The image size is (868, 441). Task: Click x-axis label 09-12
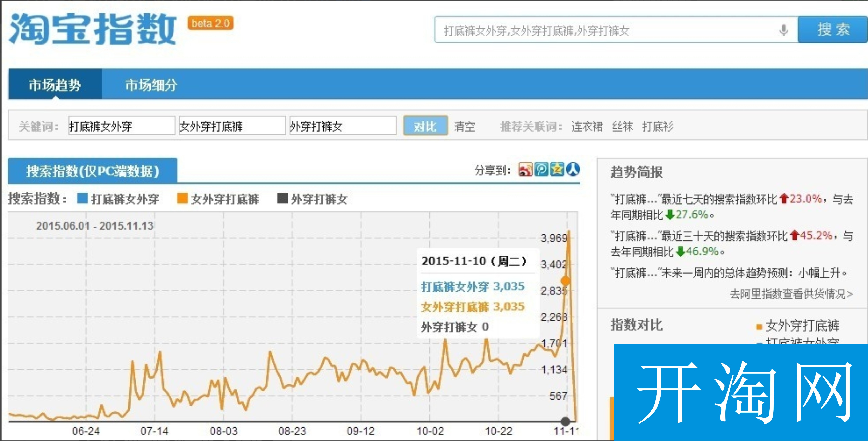click(361, 431)
